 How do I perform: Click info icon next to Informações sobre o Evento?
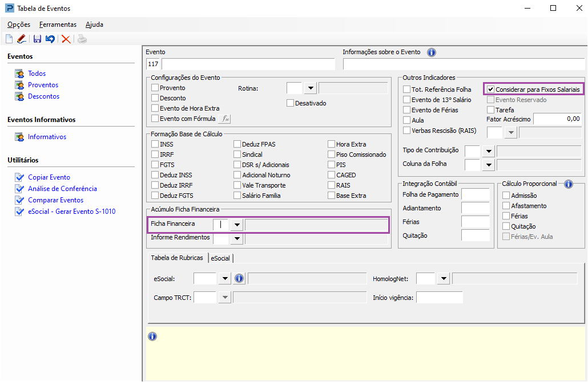pyautogui.click(x=432, y=52)
